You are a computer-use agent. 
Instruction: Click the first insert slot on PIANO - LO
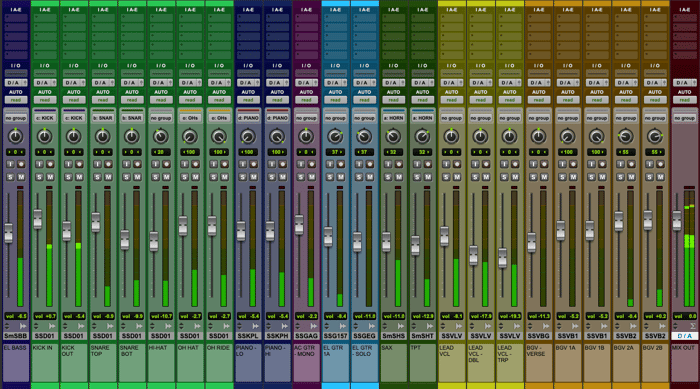tap(248, 18)
